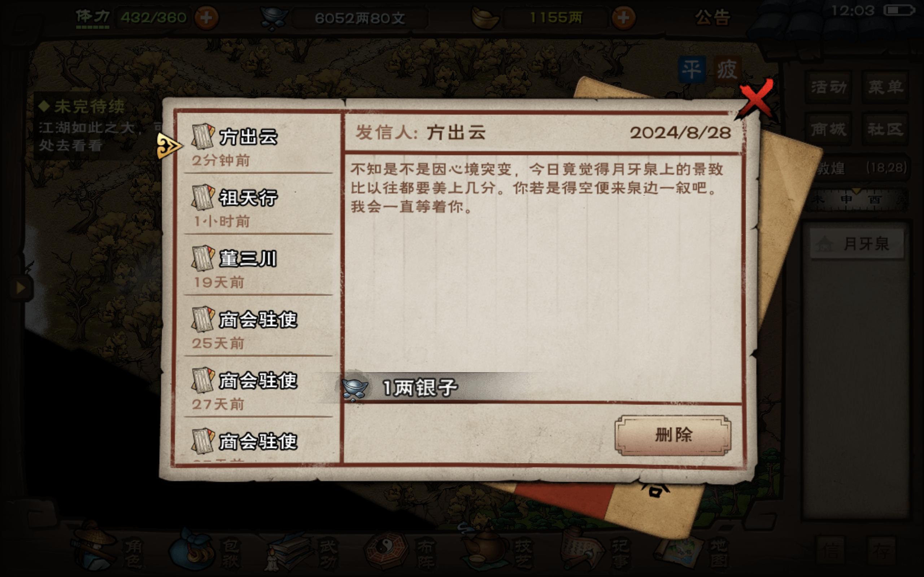Claim the 1两银子 attachment
This screenshot has width=924, height=577.
pos(401,387)
